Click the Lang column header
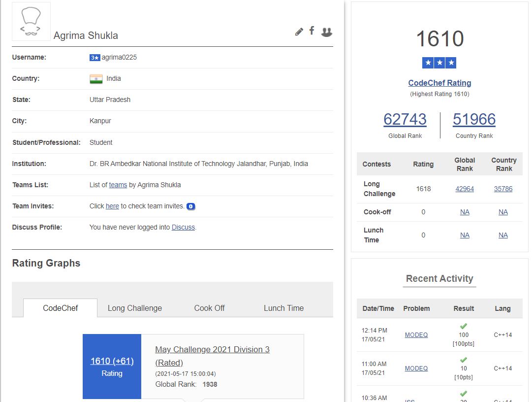Viewport: 532px width, 402px height. [x=502, y=308]
